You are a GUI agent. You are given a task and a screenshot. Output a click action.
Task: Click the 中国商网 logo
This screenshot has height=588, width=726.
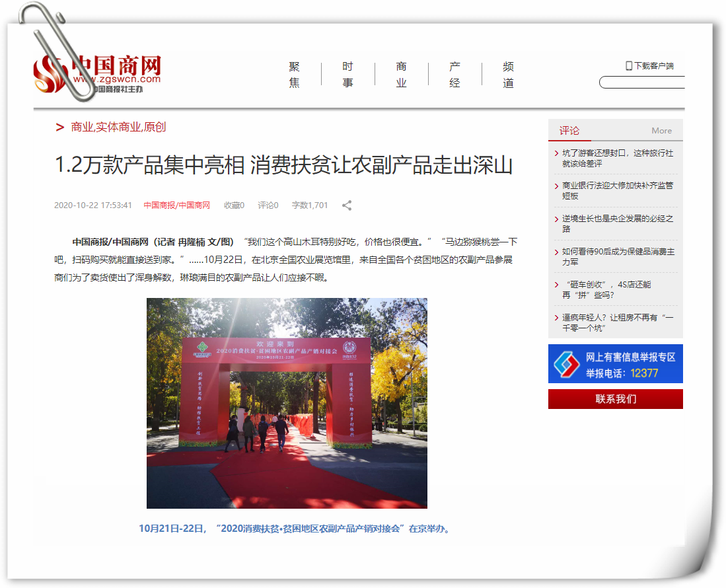click(x=98, y=74)
